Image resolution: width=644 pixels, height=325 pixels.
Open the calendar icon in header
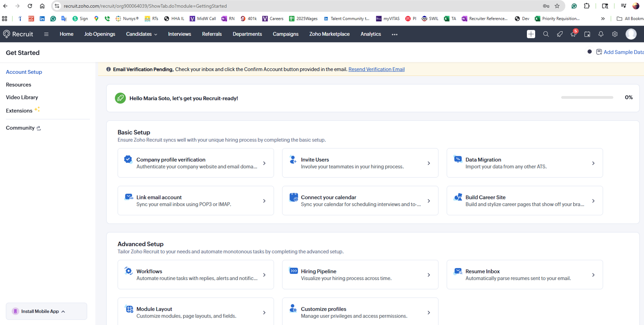(x=587, y=34)
